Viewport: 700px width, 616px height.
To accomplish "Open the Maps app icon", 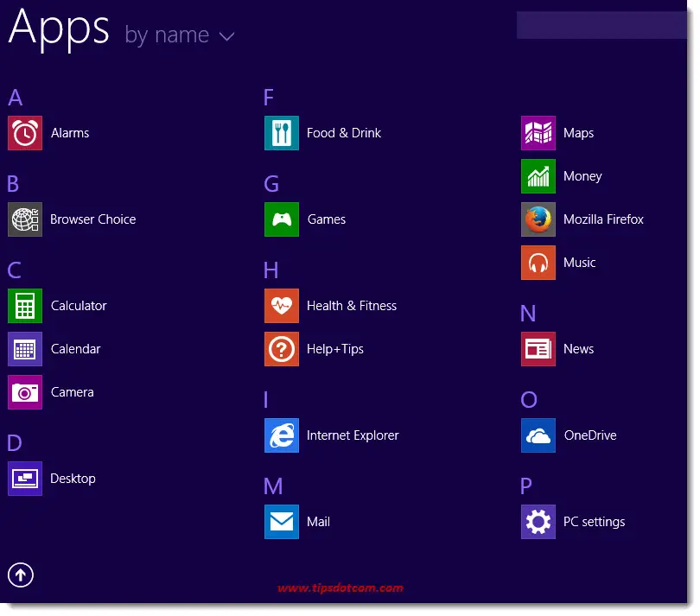I will (x=538, y=133).
